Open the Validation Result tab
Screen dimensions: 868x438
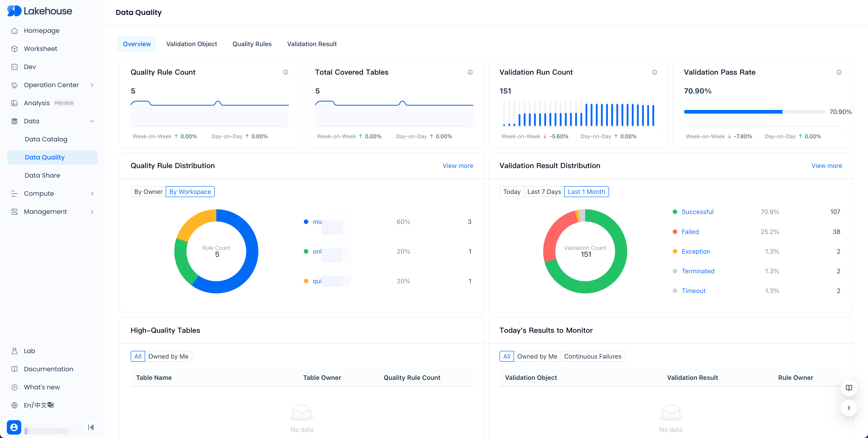(x=312, y=44)
